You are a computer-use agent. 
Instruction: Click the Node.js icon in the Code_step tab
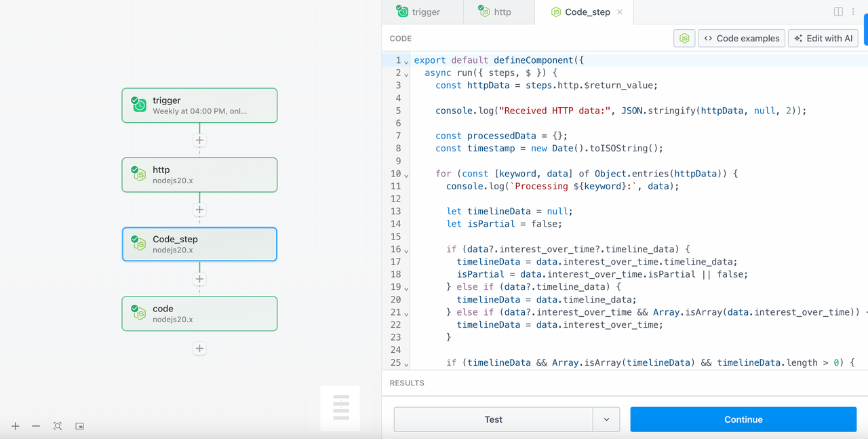[x=556, y=12]
